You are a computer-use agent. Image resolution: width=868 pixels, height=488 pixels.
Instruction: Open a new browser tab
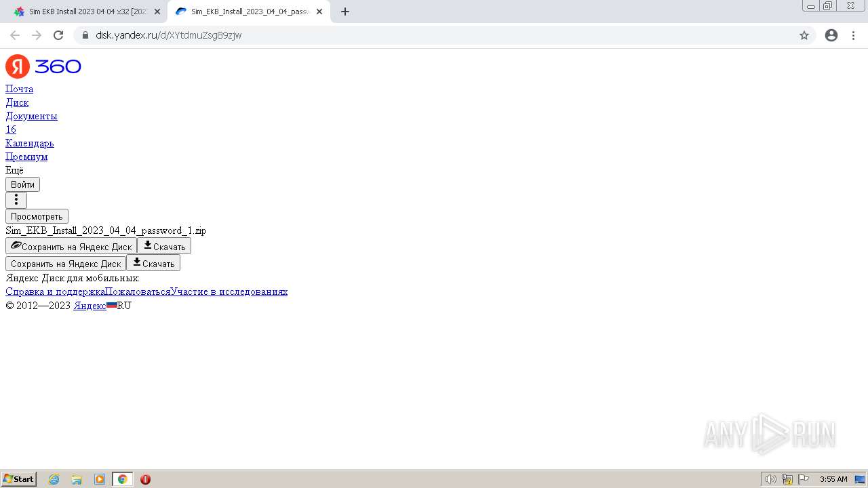click(x=345, y=12)
